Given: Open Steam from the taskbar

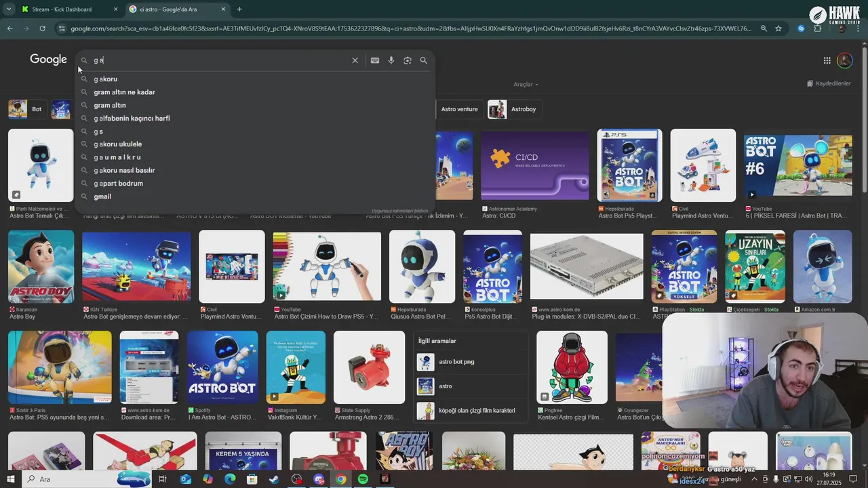Looking at the screenshot, I should coord(274,479).
